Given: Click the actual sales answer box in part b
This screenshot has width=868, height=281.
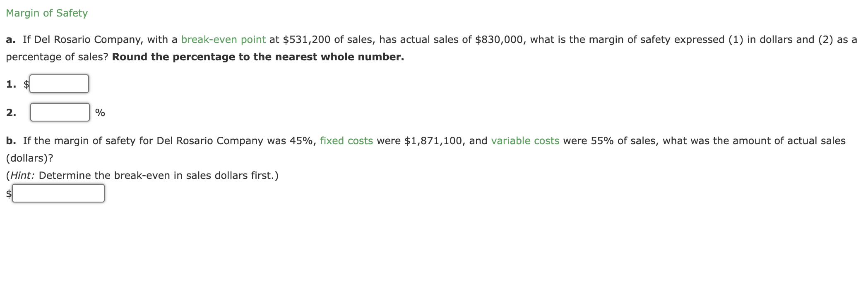Looking at the screenshot, I should 59,193.
